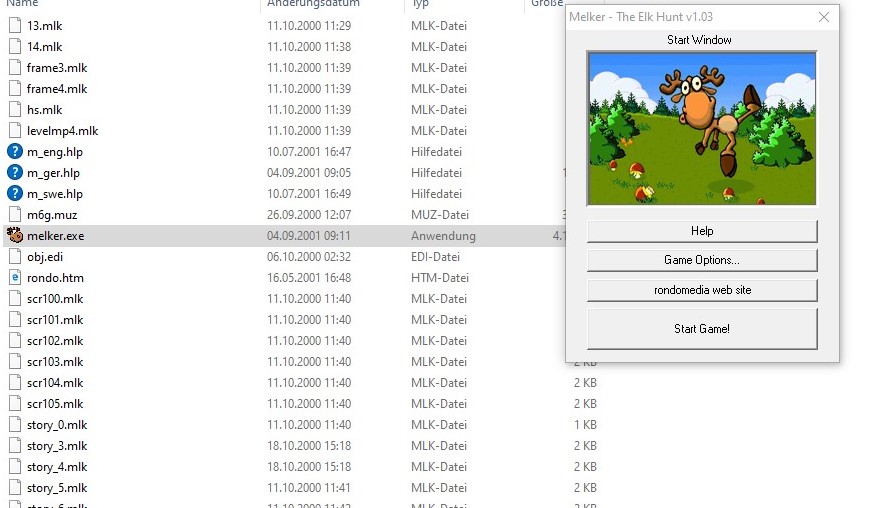Click the story_5.mlk file icon
Image resolution: width=871 pixels, height=508 pixels.
click(x=15, y=488)
